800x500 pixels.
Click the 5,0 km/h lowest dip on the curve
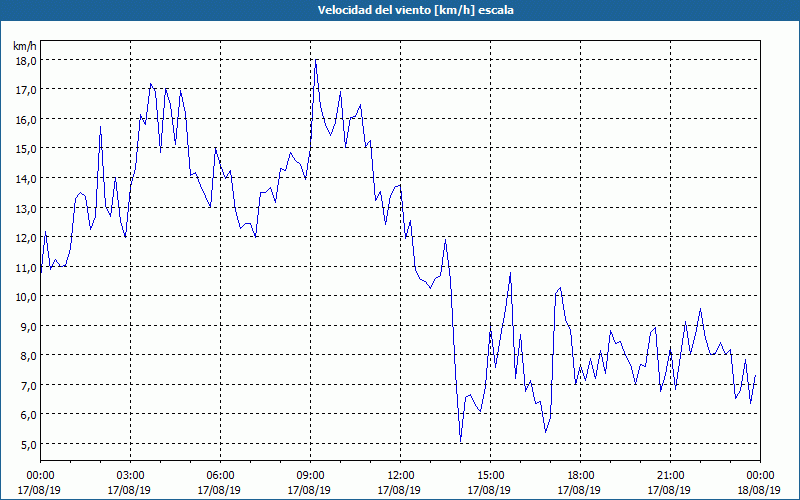click(460, 441)
